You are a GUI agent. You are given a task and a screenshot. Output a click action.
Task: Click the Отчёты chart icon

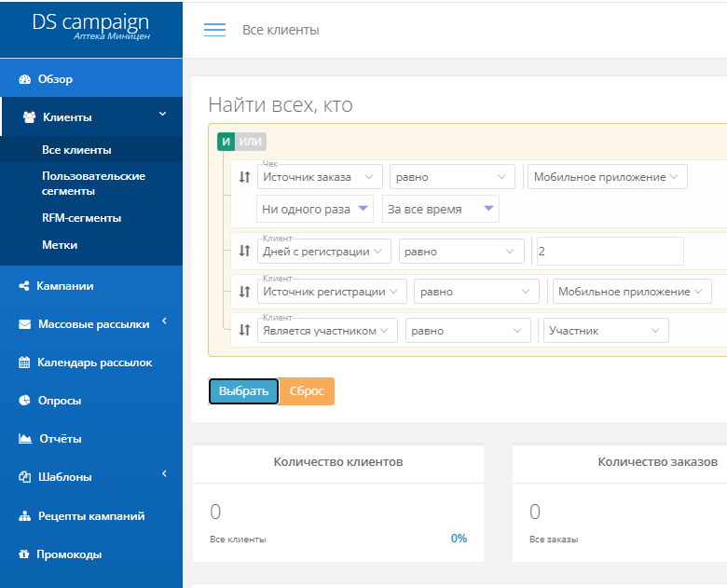tap(25, 439)
